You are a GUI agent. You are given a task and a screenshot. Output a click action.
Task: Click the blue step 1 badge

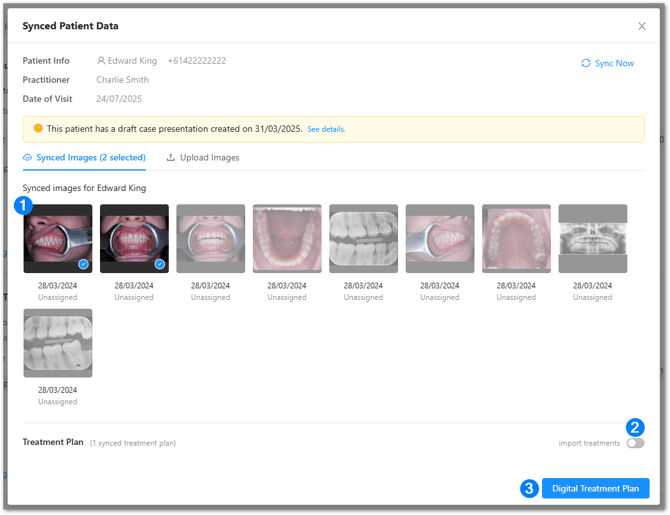coord(24,204)
